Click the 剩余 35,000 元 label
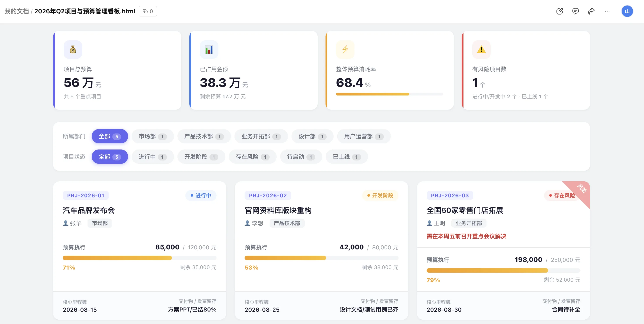This screenshot has width=644, height=324. (x=198, y=267)
